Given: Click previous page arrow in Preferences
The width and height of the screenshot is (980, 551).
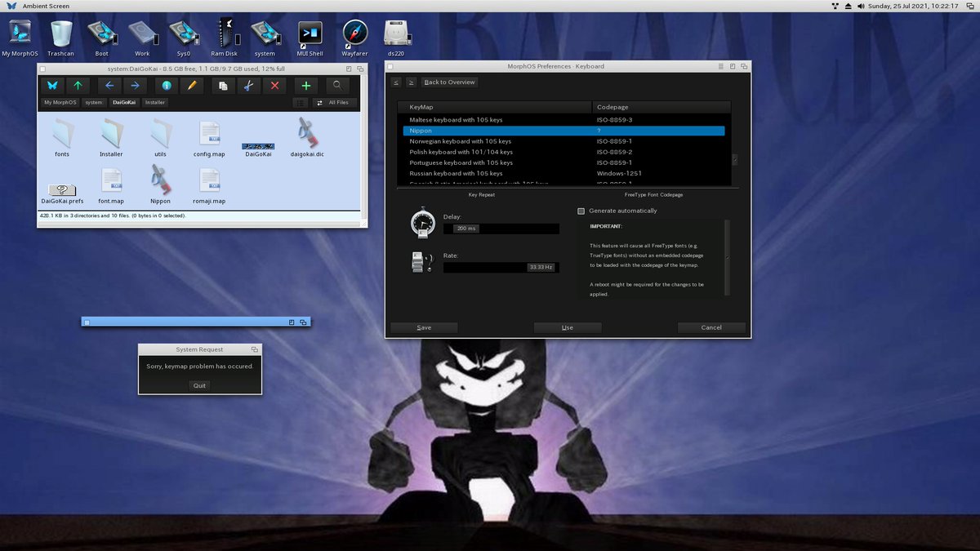Looking at the screenshot, I should pyautogui.click(x=396, y=82).
